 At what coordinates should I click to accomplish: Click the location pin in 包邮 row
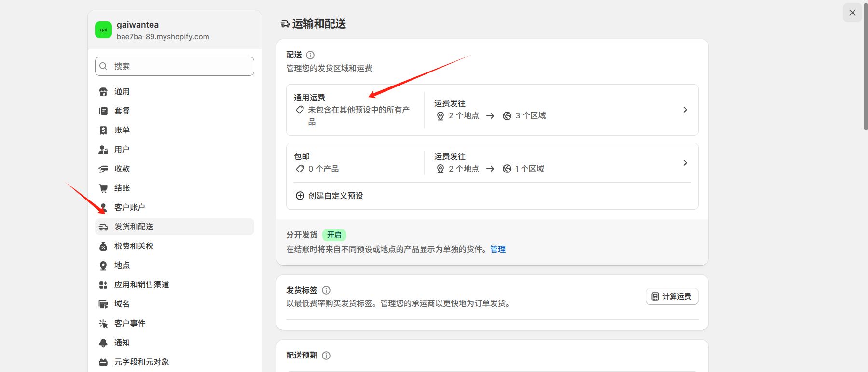[441, 169]
